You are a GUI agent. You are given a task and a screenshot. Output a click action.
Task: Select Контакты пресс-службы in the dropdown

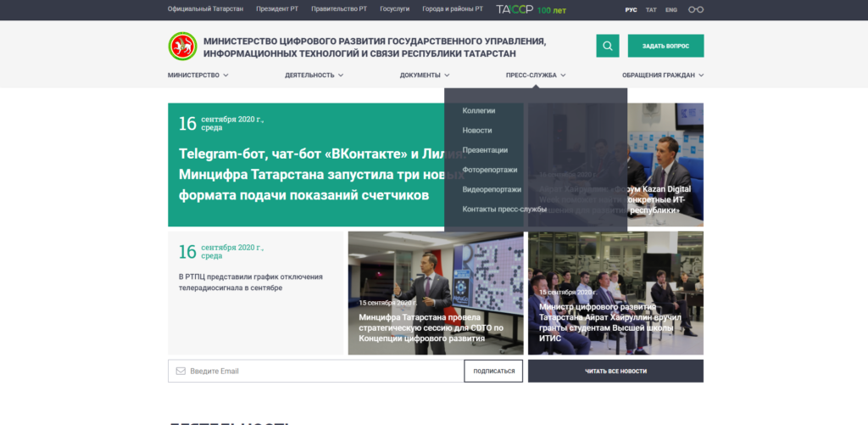[505, 210]
